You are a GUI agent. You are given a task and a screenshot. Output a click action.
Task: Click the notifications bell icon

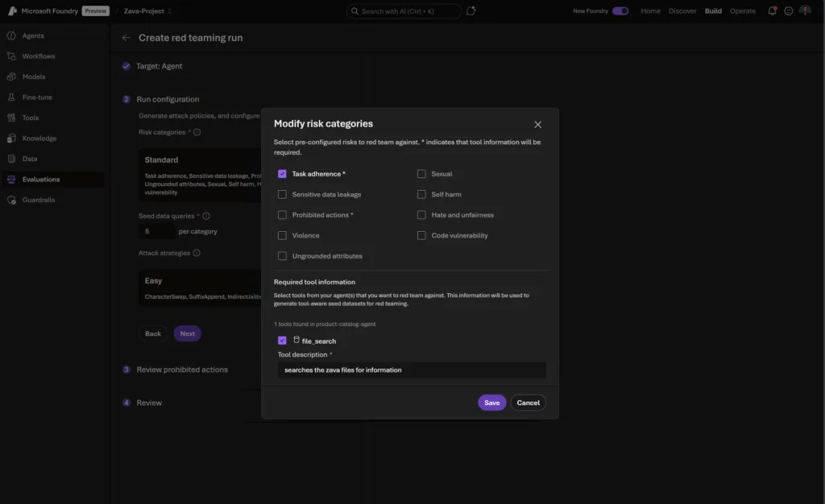click(773, 11)
